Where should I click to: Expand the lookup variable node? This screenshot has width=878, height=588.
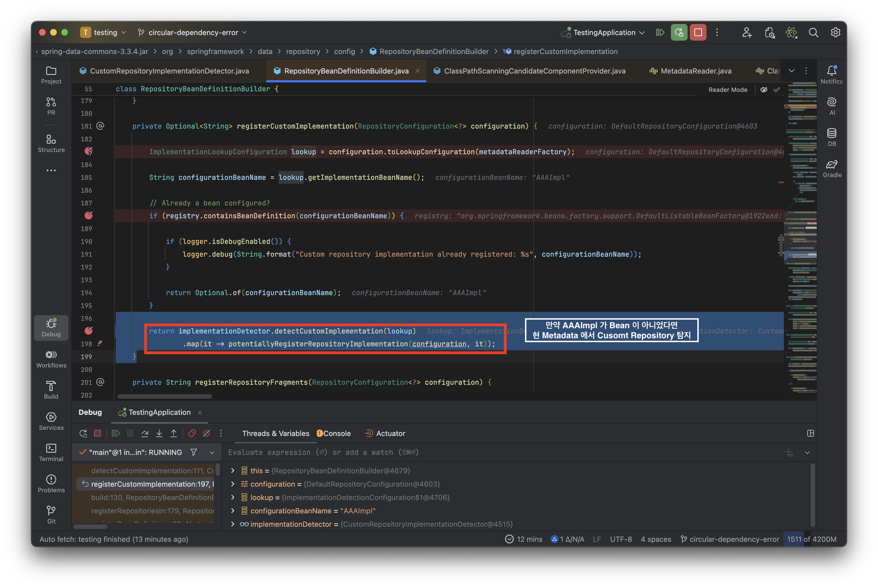[233, 497]
